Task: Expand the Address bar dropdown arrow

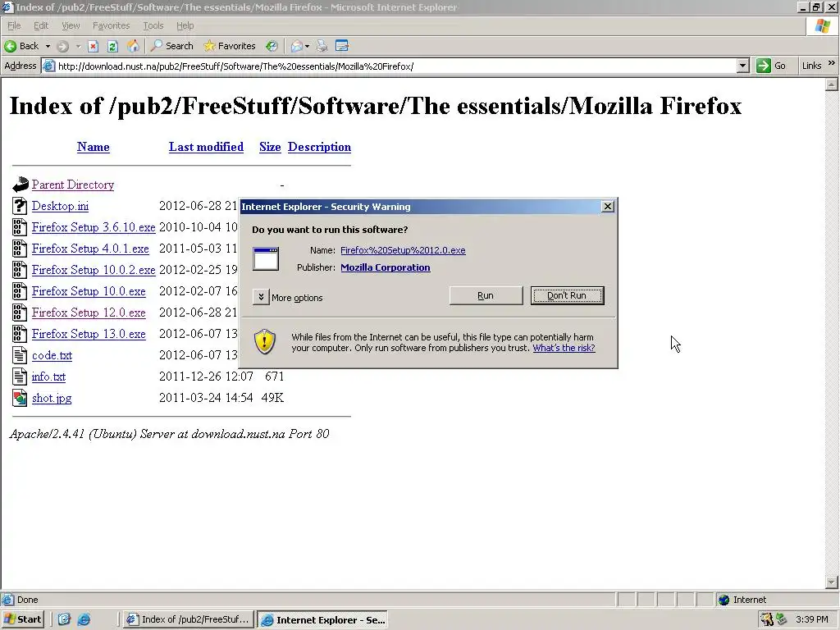Action: pyautogui.click(x=742, y=66)
